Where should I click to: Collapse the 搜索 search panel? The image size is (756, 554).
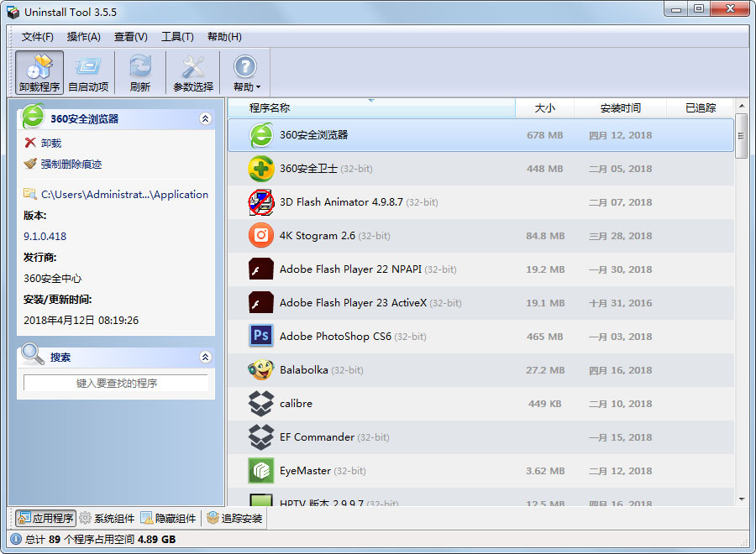point(206,357)
